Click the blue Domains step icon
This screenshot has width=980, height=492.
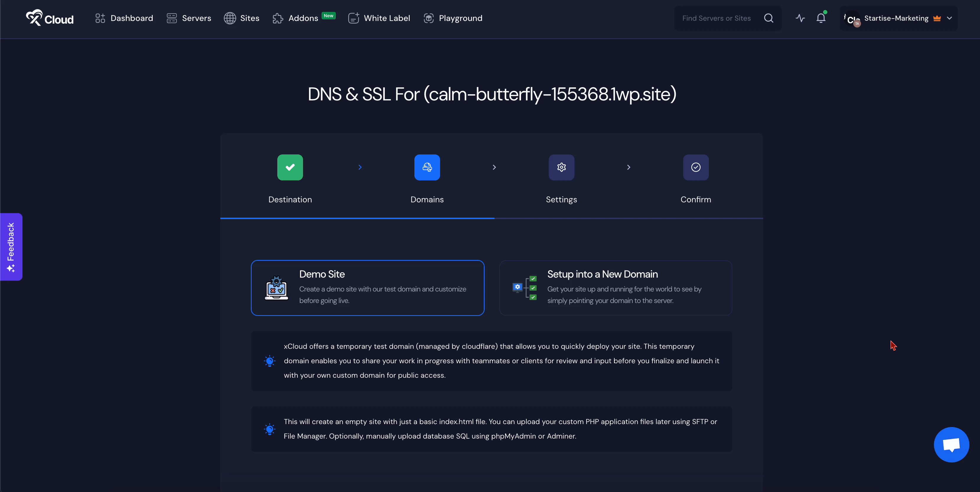pos(427,167)
